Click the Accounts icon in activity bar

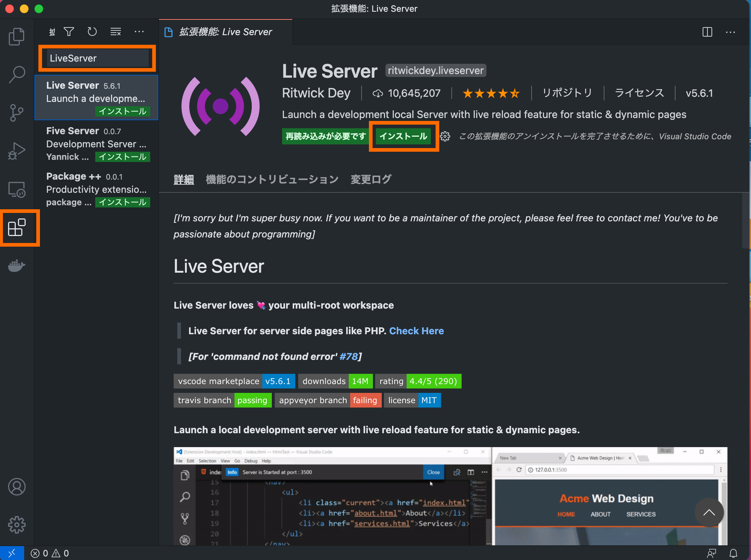(16, 487)
